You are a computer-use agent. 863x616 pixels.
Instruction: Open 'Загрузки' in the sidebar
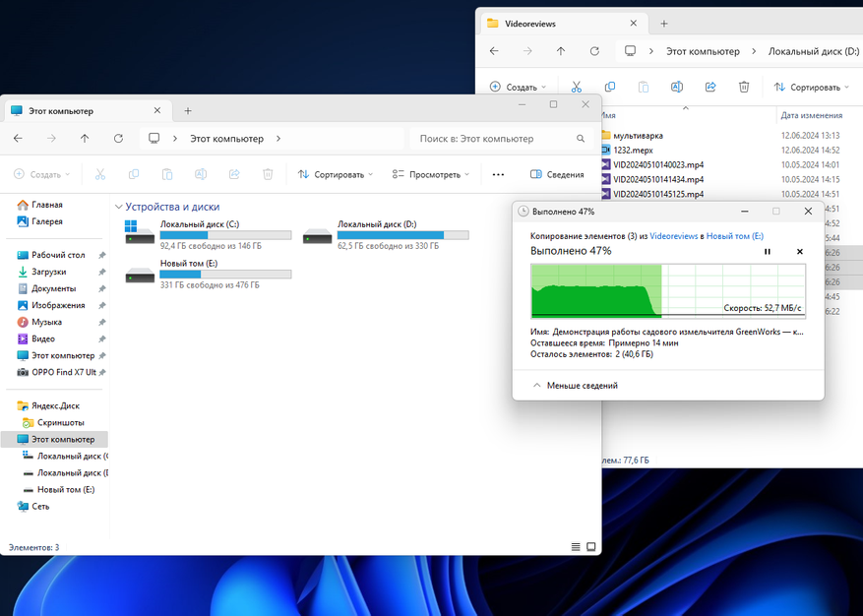[x=49, y=272]
